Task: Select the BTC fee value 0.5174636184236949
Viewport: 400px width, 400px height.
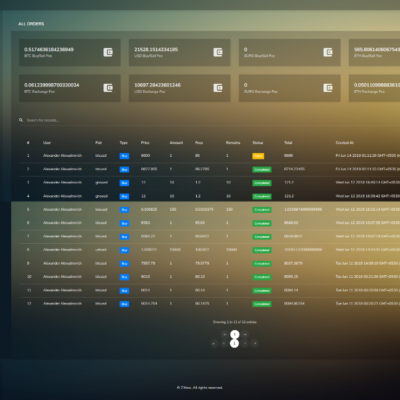Action: point(49,50)
